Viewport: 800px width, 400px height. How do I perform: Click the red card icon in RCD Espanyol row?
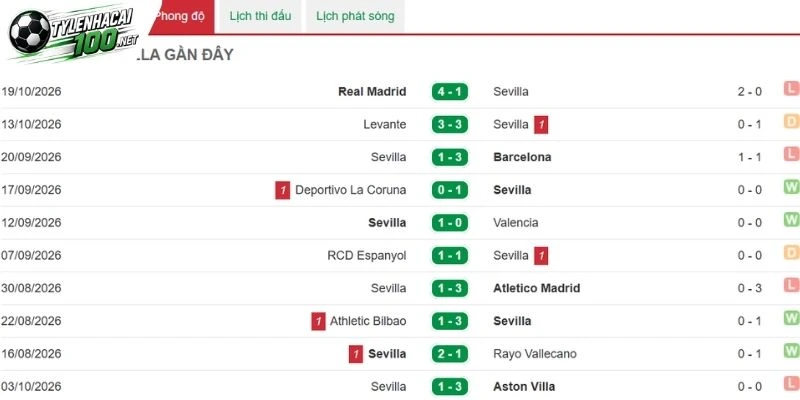(x=541, y=256)
